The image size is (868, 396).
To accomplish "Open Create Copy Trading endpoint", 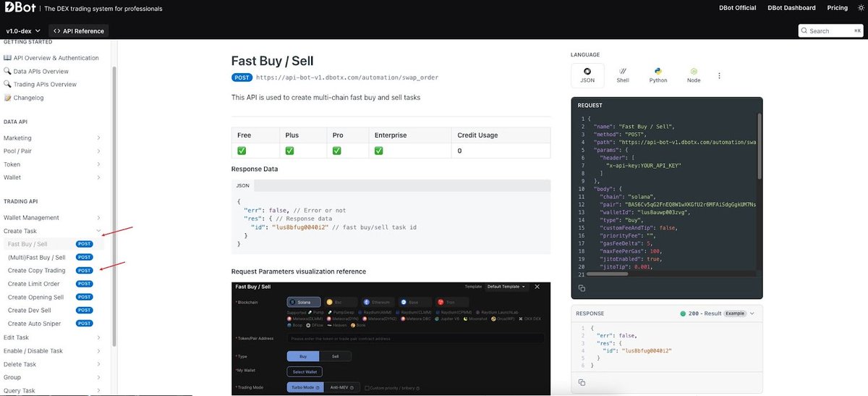I will [x=51, y=270].
